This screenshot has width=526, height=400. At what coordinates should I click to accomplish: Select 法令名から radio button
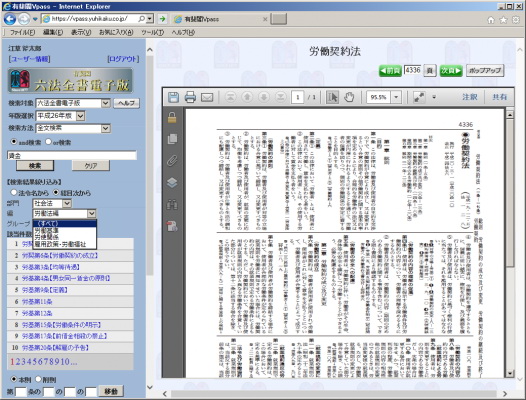[14, 193]
